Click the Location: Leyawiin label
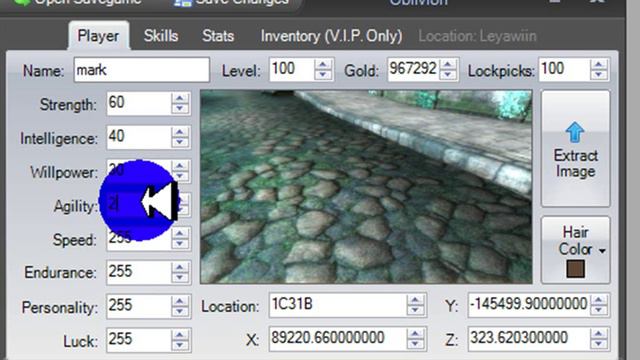The image size is (640, 360). [x=477, y=36]
